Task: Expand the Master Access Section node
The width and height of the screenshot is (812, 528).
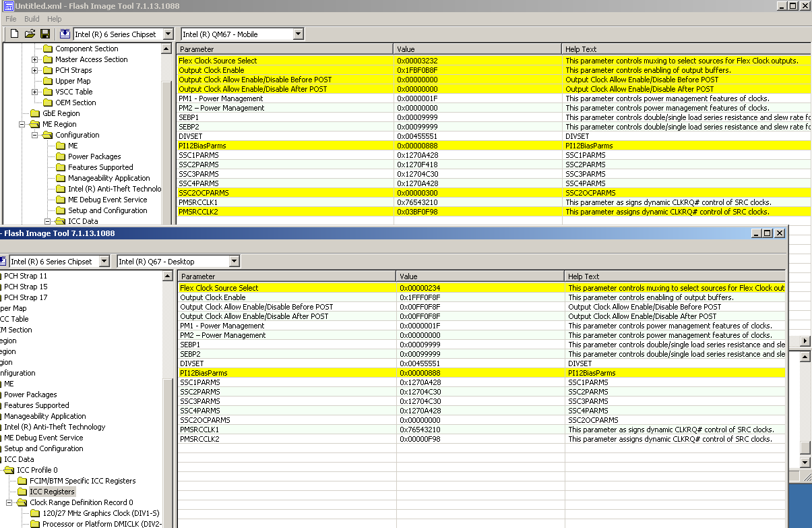Action: click(35, 59)
